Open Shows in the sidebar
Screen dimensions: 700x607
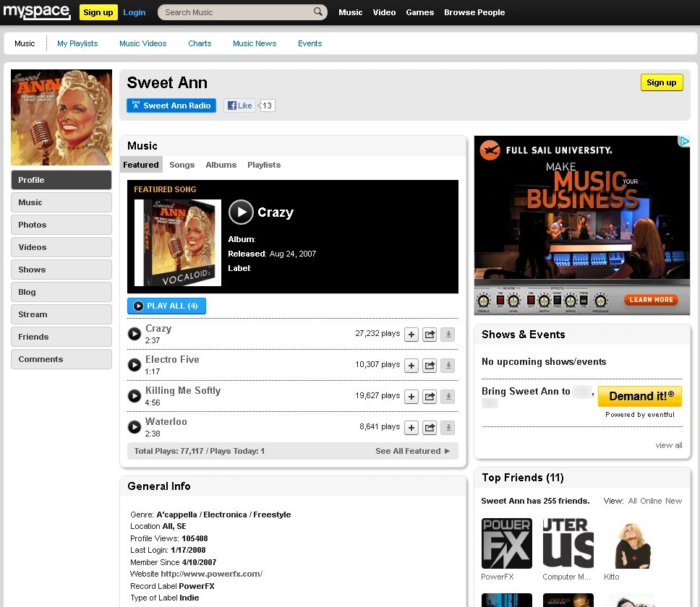pyautogui.click(x=61, y=270)
